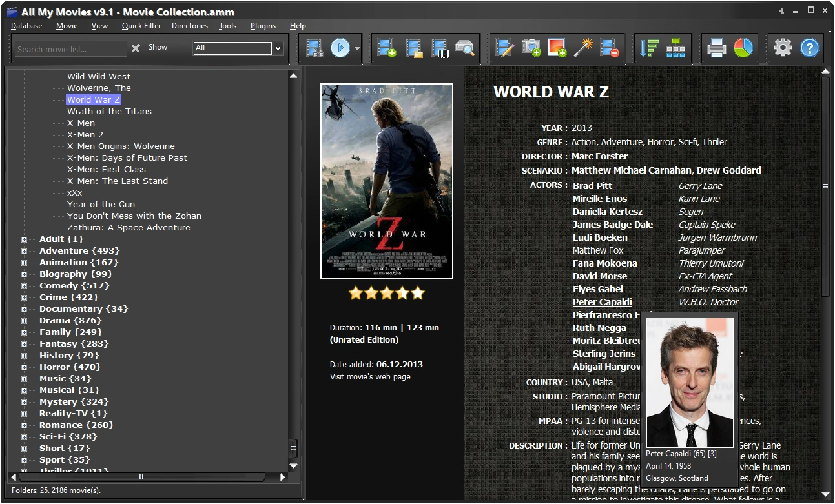The width and height of the screenshot is (835, 504).
Task: Click the Search movie list input field
Action: coord(70,49)
